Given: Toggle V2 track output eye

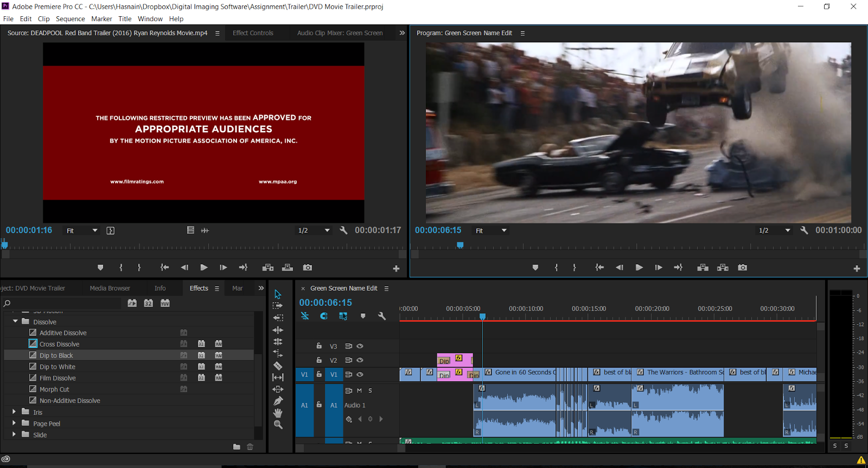Looking at the screenshot, I should tap(360, 360).
